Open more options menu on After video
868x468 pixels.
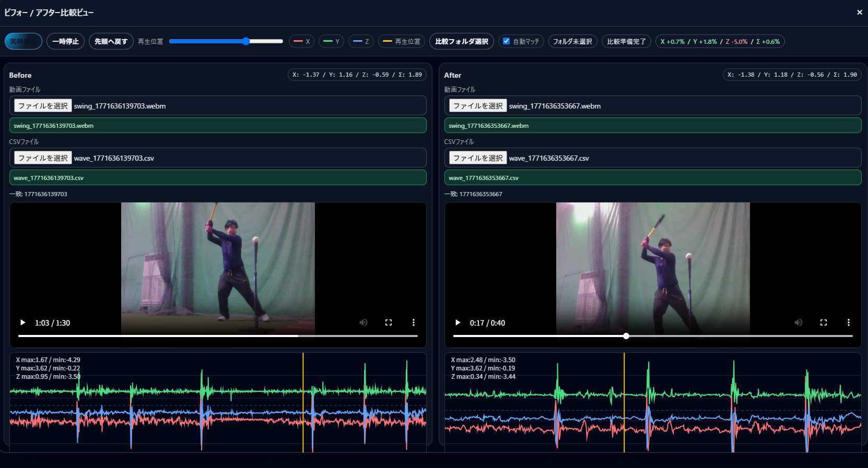(849, 322)
